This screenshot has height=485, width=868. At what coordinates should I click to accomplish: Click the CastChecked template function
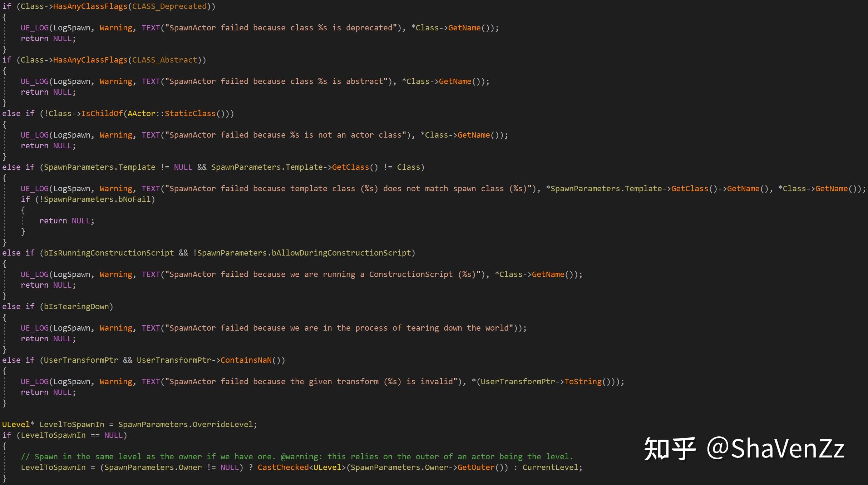[283, 467]
